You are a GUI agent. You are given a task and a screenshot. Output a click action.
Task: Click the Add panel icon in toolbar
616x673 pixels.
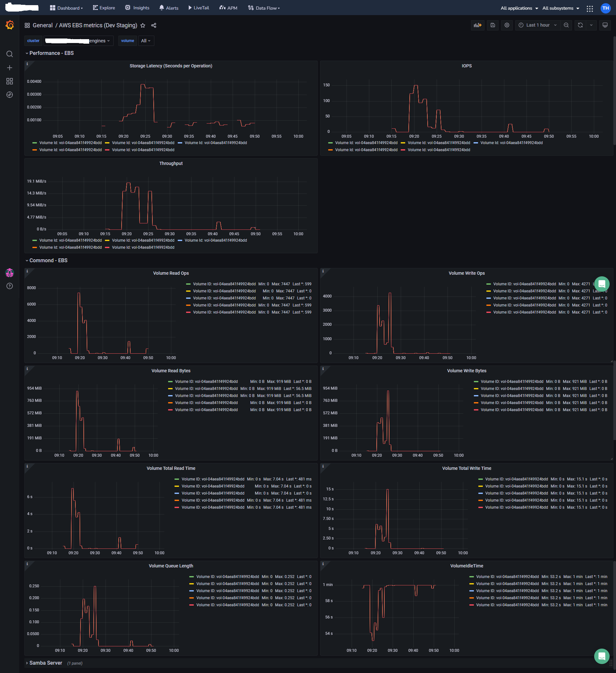(477, 25)
